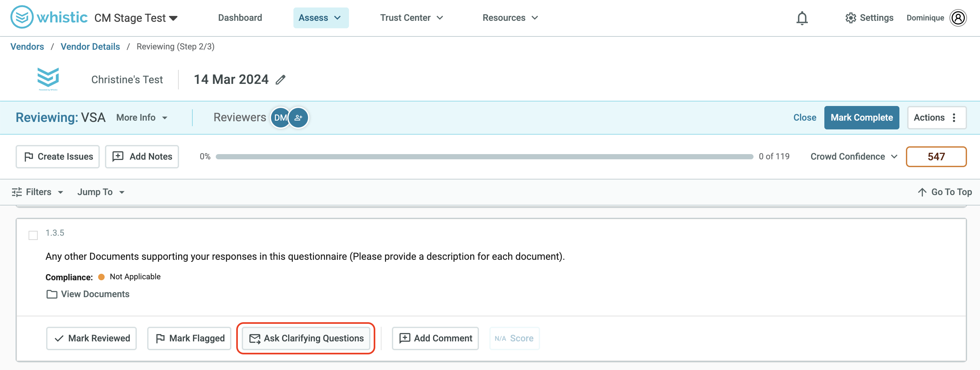Expand the CM Stage Test organization dropdown
Viewport: 980px width, 370px height.
(136, 18)
